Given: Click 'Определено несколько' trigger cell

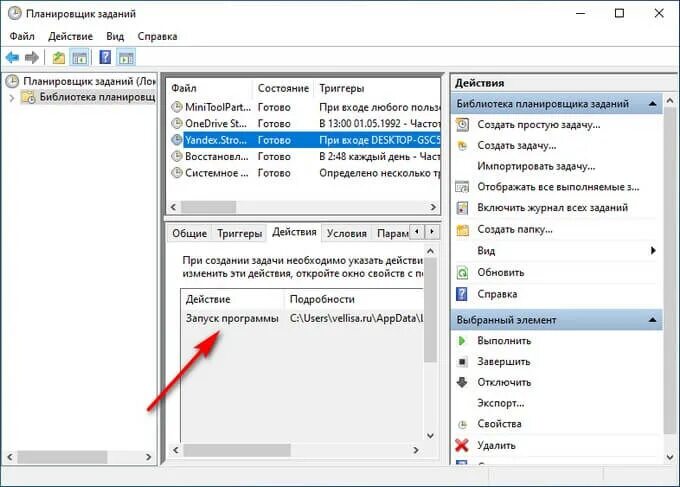Looking at the screenshot, I should [379, 173].
